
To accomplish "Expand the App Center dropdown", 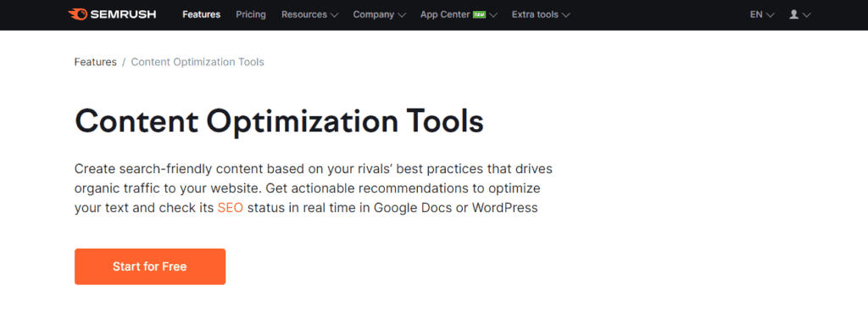I will pos(459,15).
